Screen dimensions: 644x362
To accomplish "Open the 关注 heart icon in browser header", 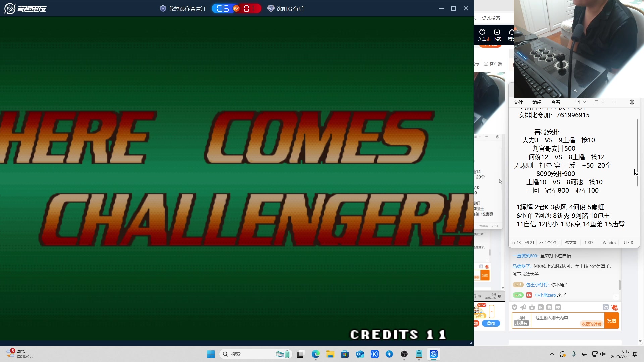I will [482, 32].
